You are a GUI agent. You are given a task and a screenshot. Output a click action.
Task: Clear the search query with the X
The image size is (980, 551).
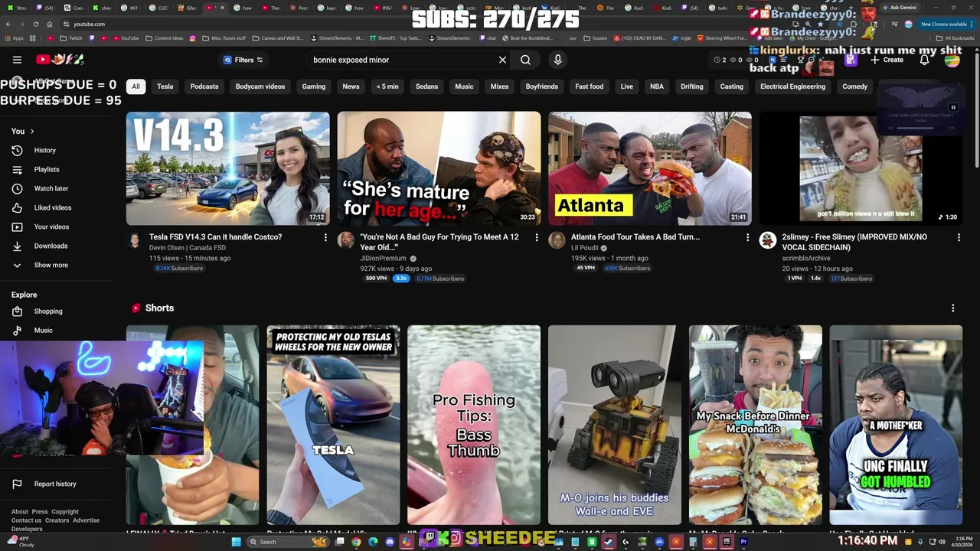pos(502,60)
